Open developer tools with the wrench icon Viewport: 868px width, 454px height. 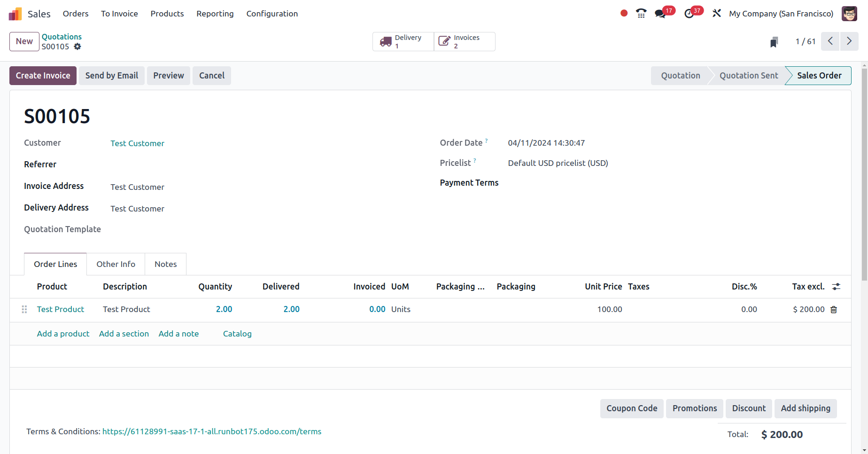(x=716, y=13)
